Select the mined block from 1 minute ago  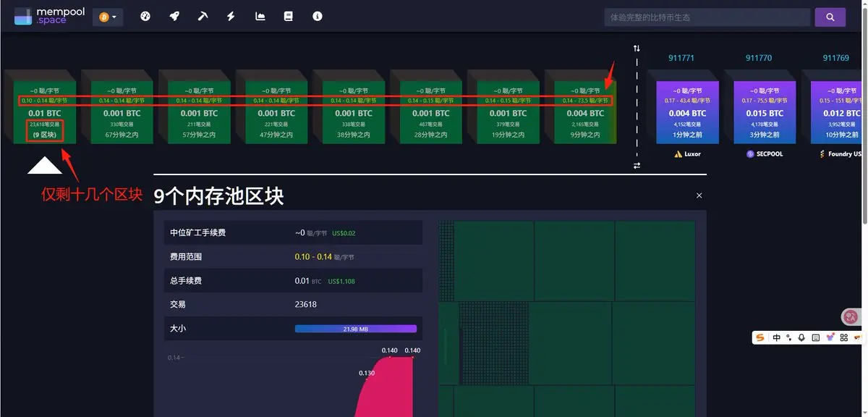[687, 112]
